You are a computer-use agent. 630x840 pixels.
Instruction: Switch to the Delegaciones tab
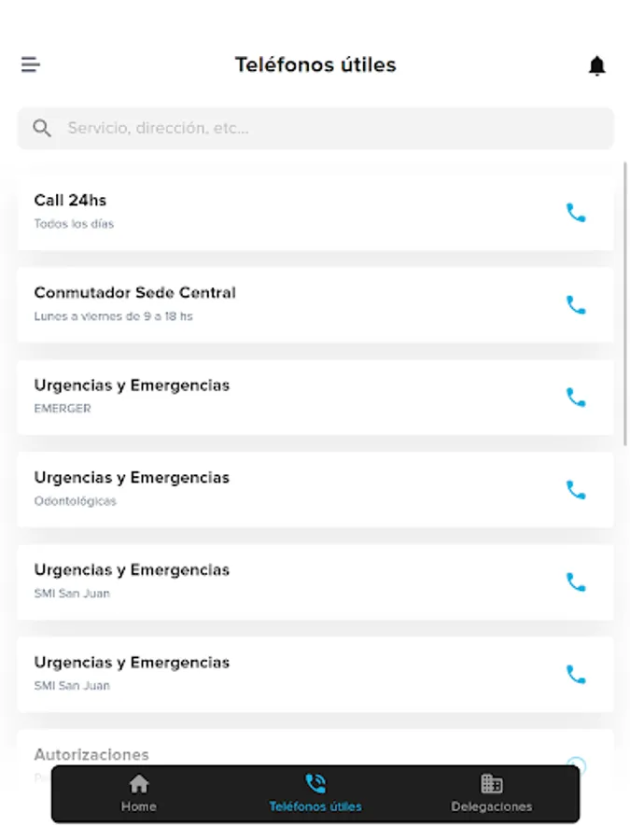[492, 793]
